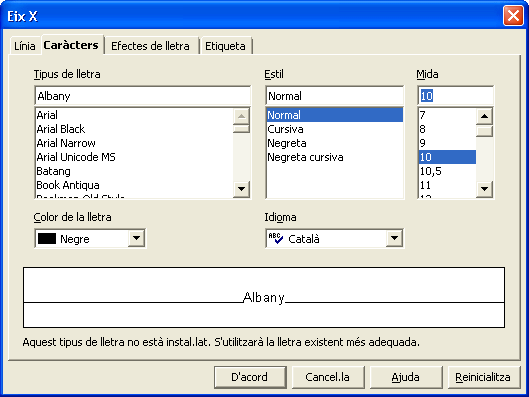Screen dimensions: 529x397
Task: Select Negreta style
Action: [x=335, y=143]
